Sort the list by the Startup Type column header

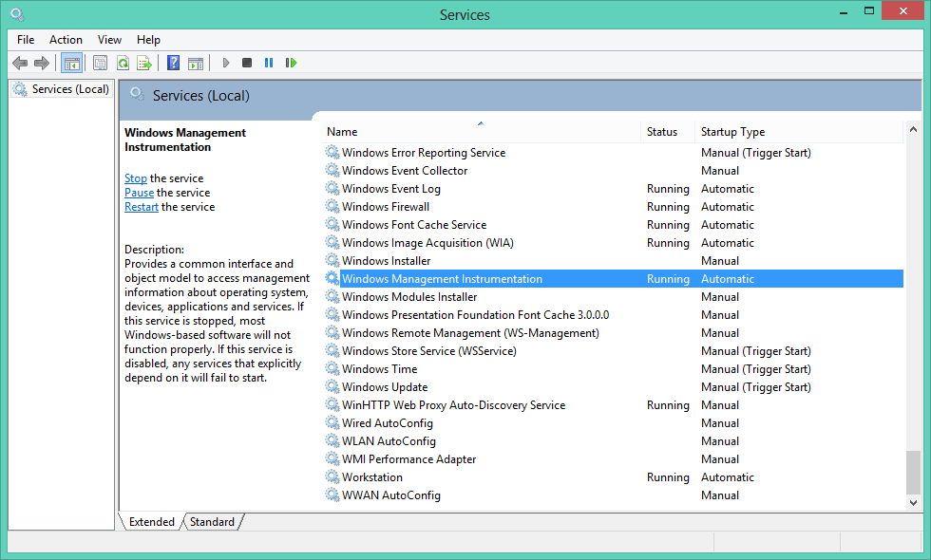tap(799, 132)
